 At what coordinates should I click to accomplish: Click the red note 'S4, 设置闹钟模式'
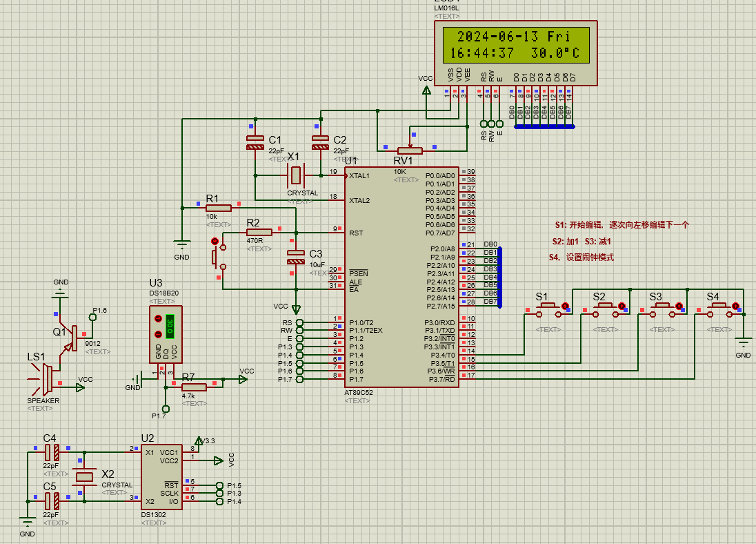581,258
